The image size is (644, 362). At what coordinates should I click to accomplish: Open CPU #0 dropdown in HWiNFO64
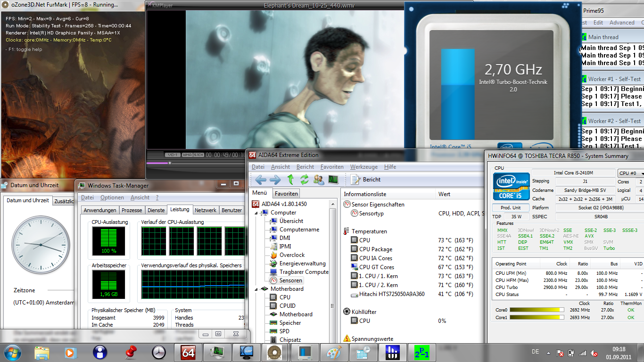[631, 173]
